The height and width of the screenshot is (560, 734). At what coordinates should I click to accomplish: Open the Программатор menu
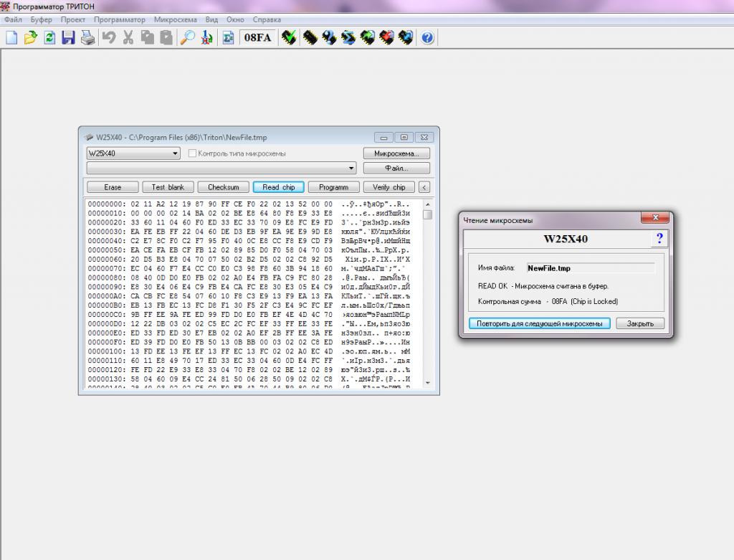119,19
